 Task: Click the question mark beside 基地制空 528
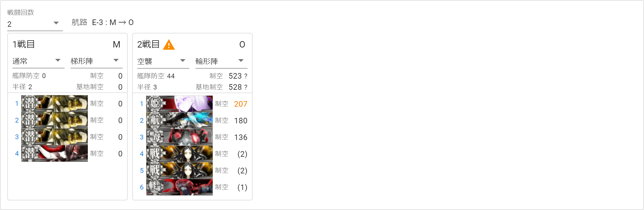tap(246, 87)
